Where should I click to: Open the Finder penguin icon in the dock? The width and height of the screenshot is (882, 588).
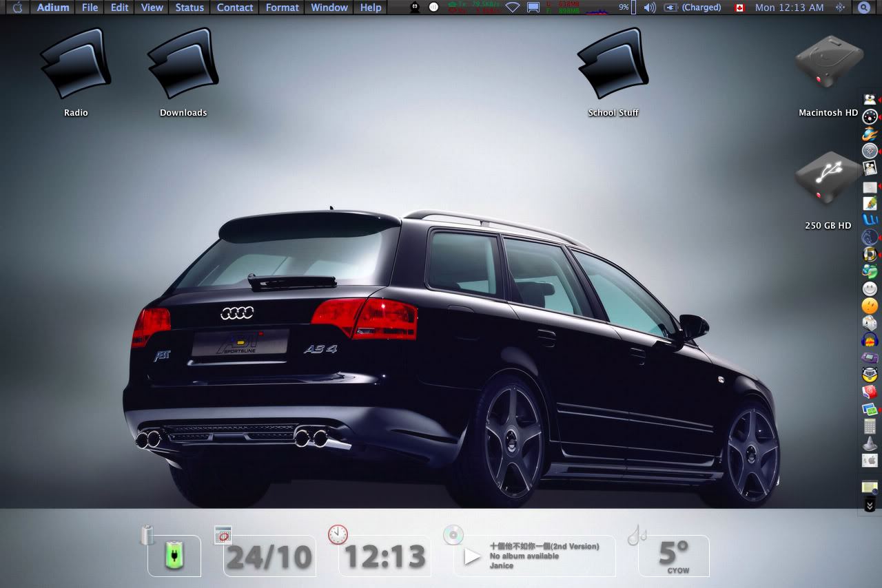point(870,100)
